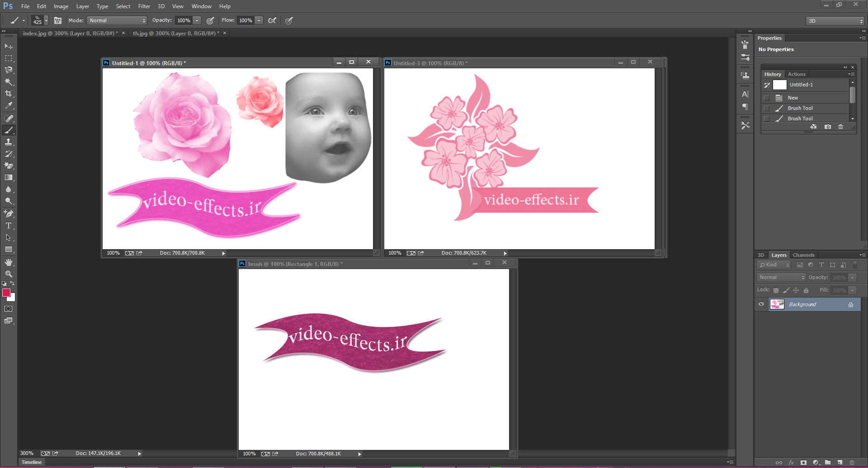Toggle pressure for opacity button
The height and width of the screenshot is (468, 868).
click(210, 20)
